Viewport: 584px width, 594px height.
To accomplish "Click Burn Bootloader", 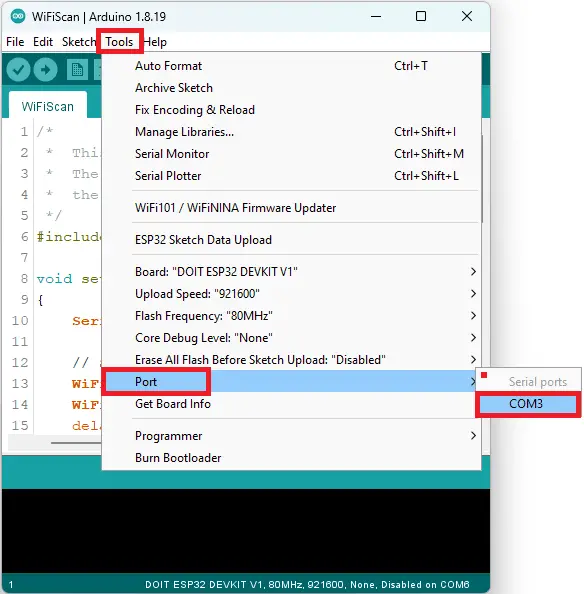I will pos(290,458).
